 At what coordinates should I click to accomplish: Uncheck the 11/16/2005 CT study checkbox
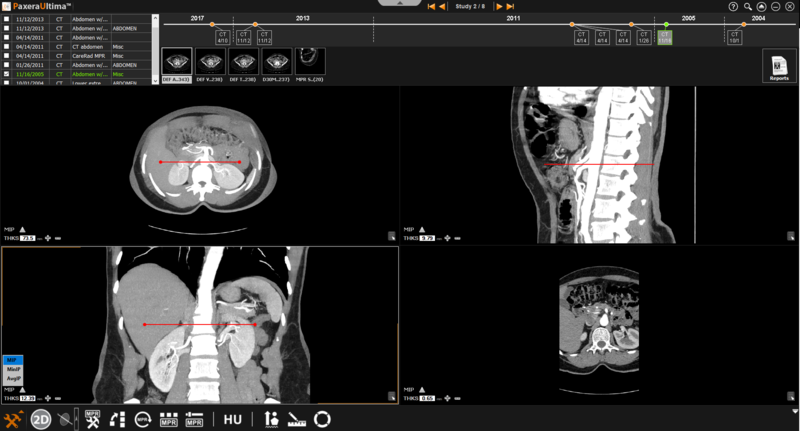[7, 74]
